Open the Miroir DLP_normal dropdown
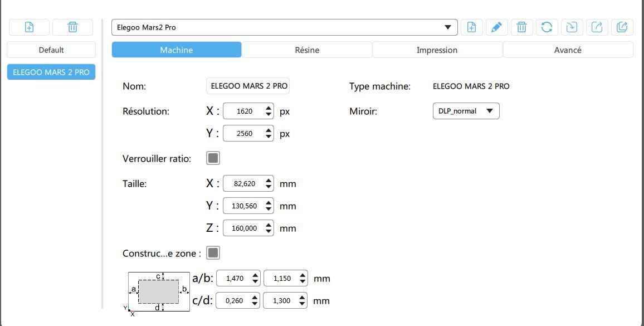This screenshot has height=326, width=644. point(466,111)
